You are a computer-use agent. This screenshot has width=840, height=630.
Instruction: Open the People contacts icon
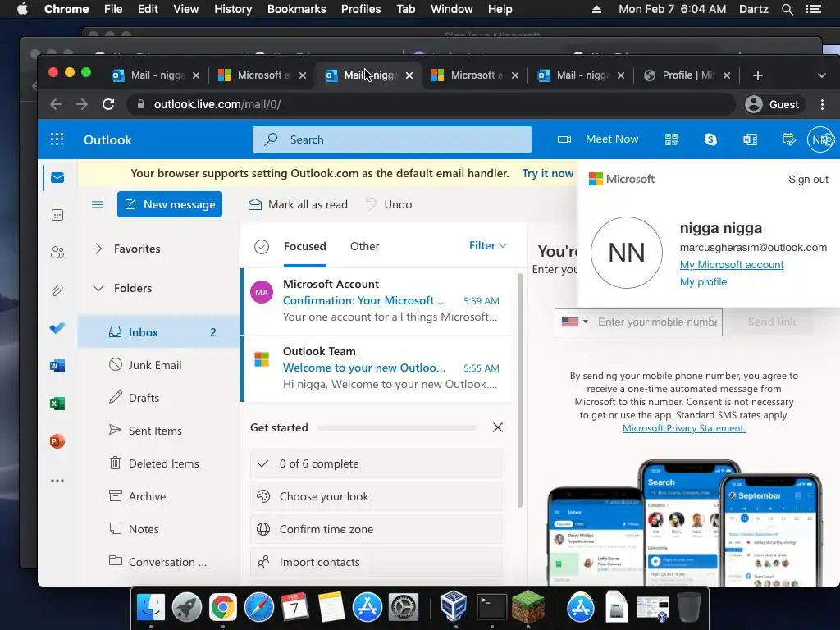click(57, 253)
